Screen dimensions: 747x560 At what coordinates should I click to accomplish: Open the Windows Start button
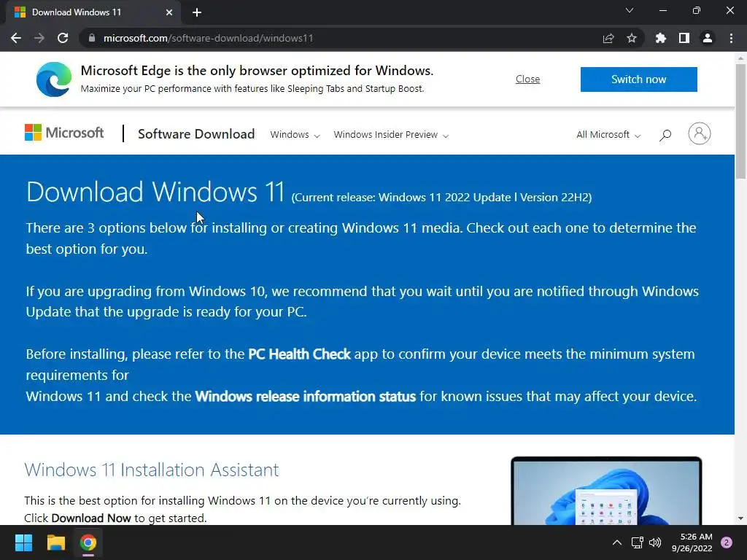click(x=23, y=542)
